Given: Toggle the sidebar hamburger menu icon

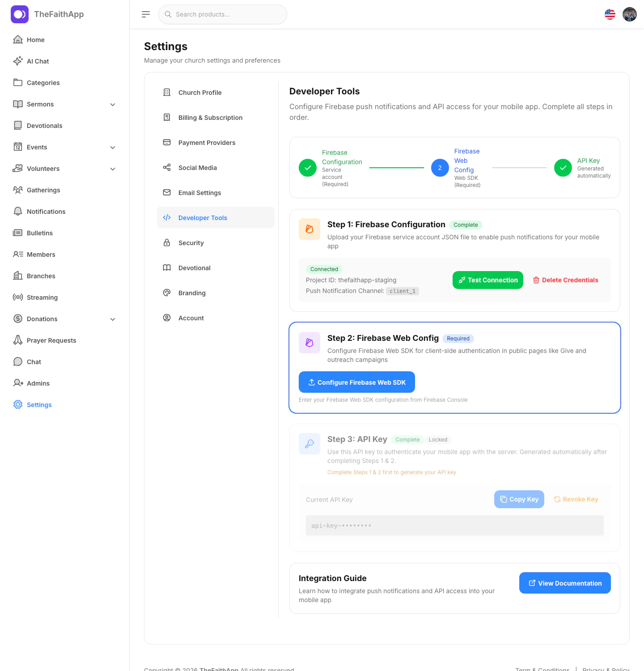Looking at the screenshot, I should [x=146, y=14].
